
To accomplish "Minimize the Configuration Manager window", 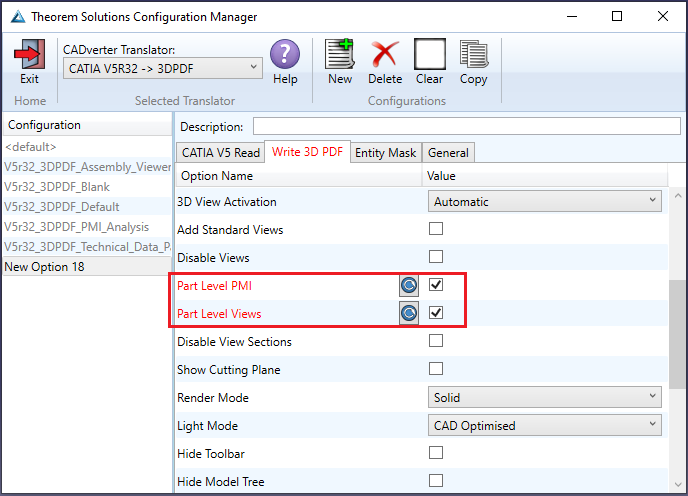I will pos(572,17).
